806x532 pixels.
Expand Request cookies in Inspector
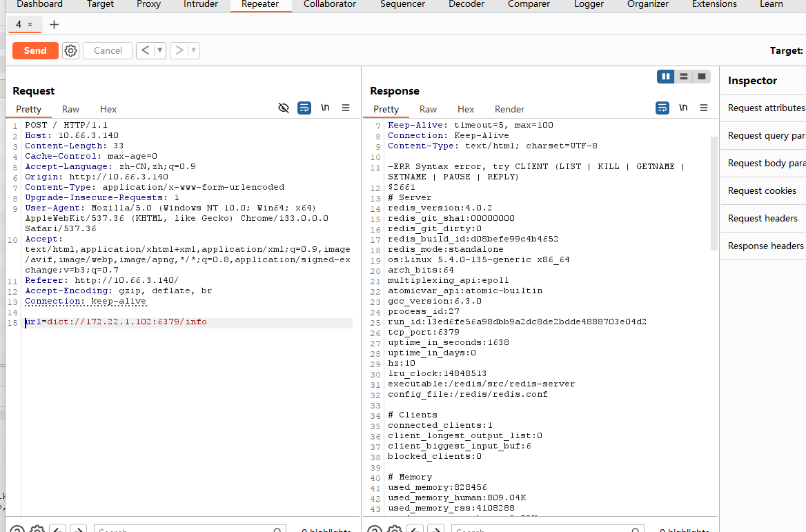763,190
